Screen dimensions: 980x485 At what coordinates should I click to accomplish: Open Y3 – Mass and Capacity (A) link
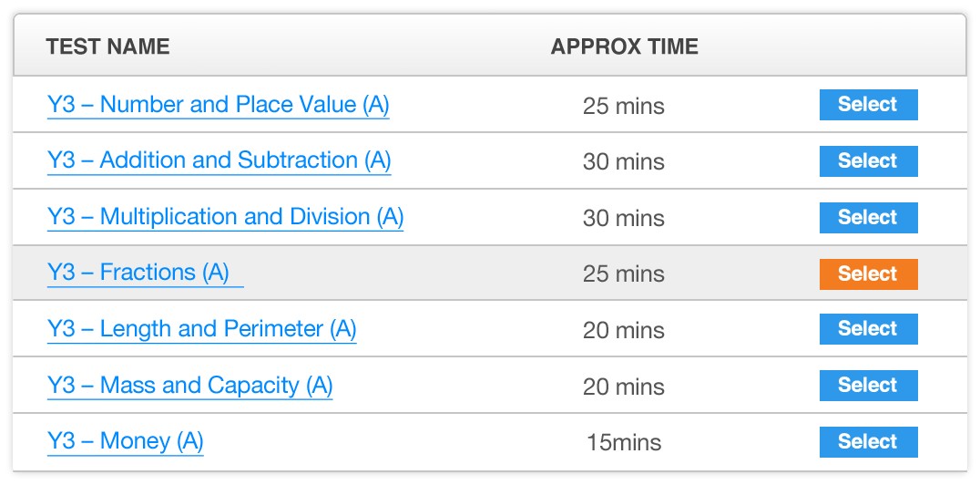[x=190, y=387]
